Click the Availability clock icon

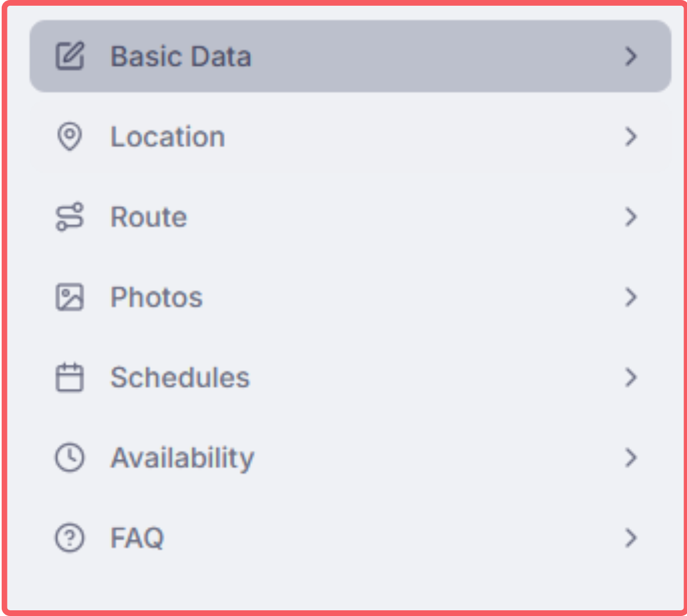[70, 457]
